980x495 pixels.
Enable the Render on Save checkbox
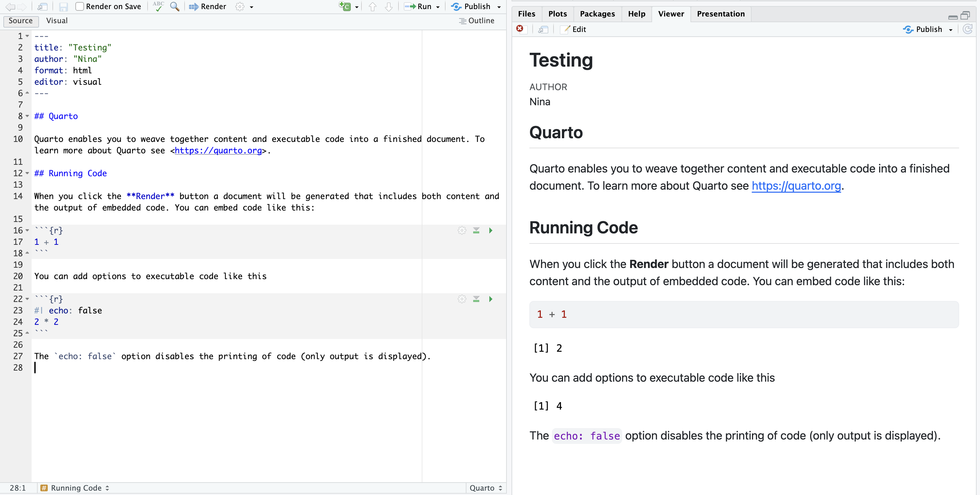[79, 6]
